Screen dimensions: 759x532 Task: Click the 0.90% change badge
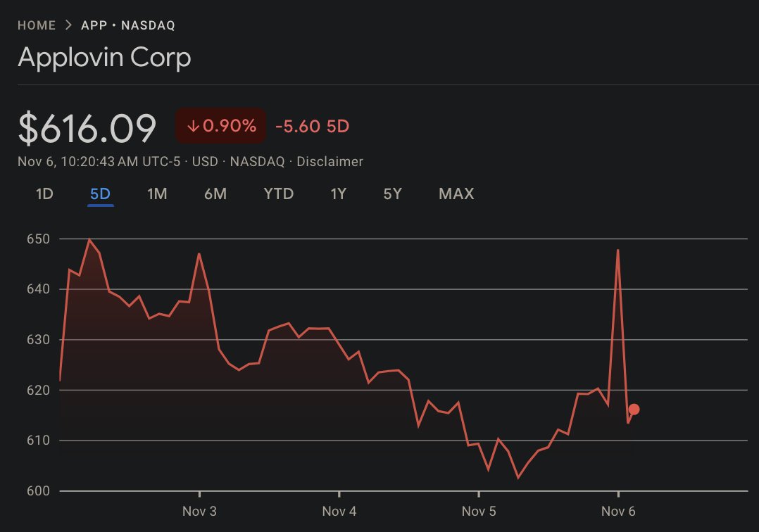point(220,126)
